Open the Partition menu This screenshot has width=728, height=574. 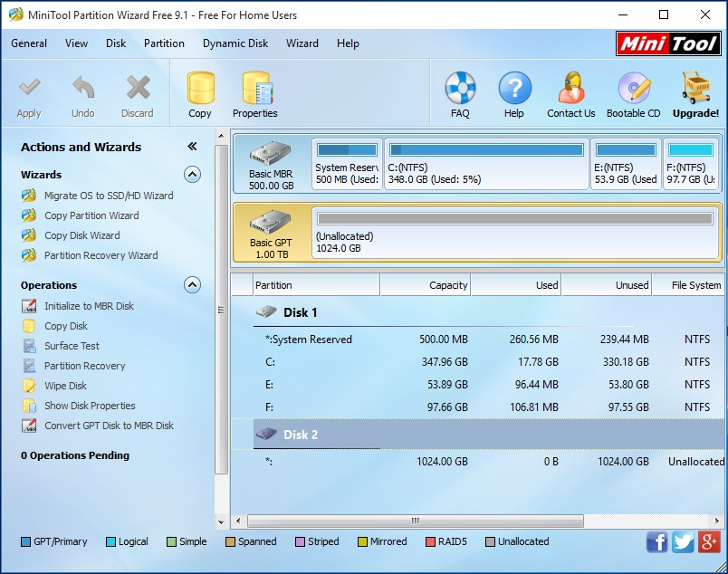click(164, 43)
